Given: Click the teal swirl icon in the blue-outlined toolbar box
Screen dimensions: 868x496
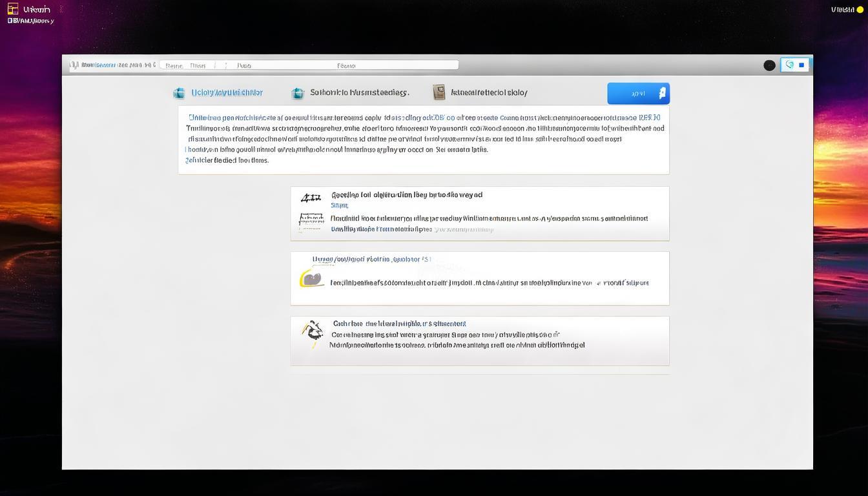Looking at the screenshot, I should click(x=789, y=65).
